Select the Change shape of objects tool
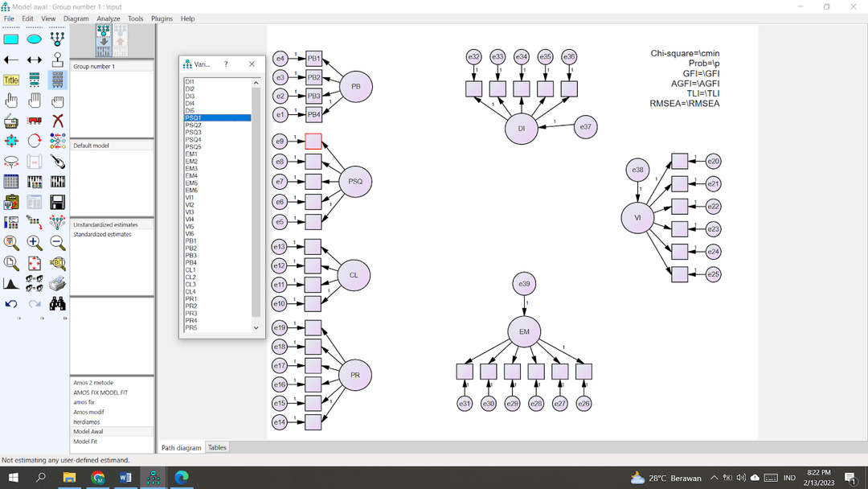Screen dimensions: 868x489 tap(11, 142)
